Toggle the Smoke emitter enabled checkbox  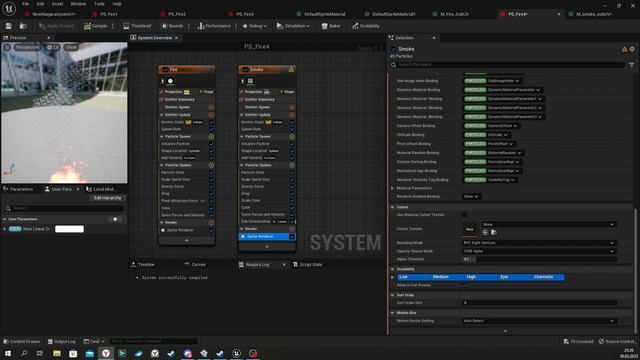(245, 69)
